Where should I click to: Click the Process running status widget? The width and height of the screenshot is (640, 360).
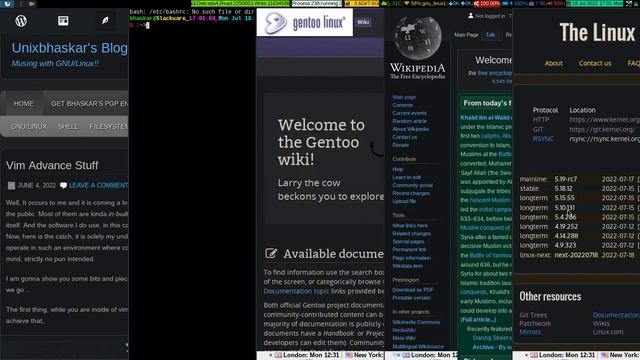pos(316,4)
